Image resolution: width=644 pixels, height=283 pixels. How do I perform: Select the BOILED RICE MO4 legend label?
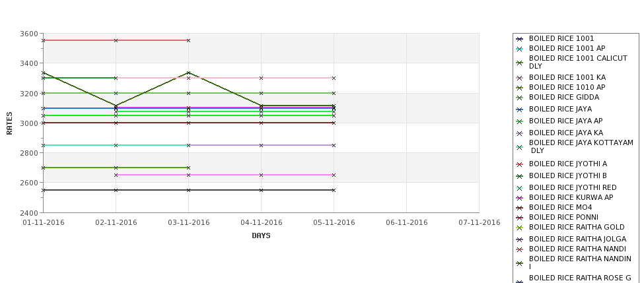[x=560, y=208]
